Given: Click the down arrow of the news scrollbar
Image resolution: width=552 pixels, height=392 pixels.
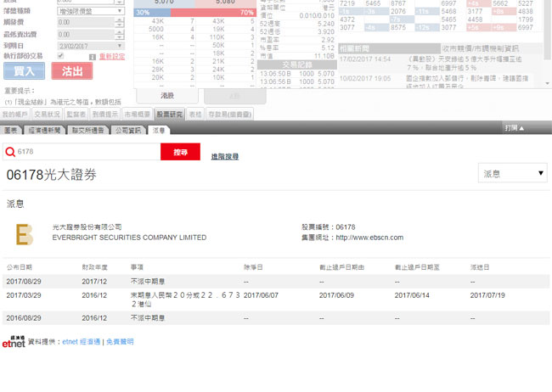Looking at the screenshot, I should [x=548, y=83].
